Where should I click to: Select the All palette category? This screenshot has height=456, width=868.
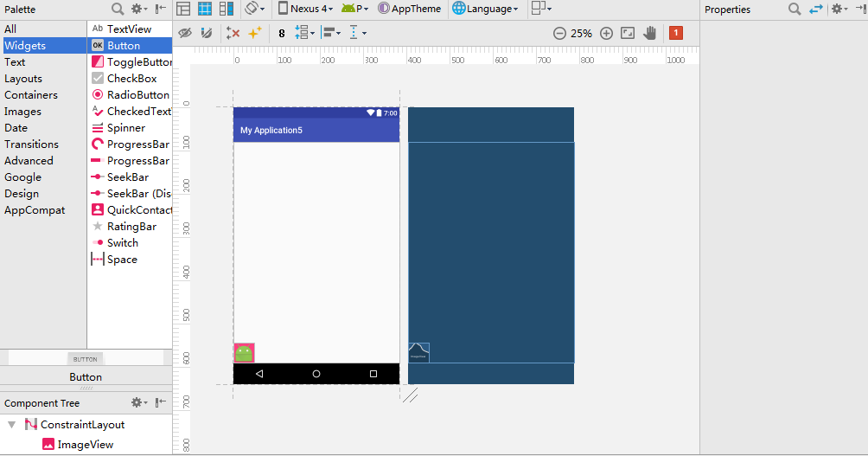[43, 29]
